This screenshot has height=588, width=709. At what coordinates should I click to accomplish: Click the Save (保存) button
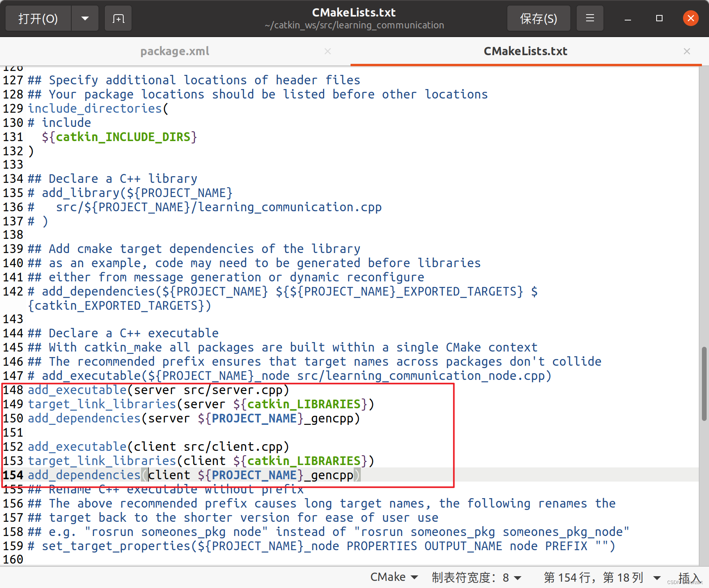point(538,19)
